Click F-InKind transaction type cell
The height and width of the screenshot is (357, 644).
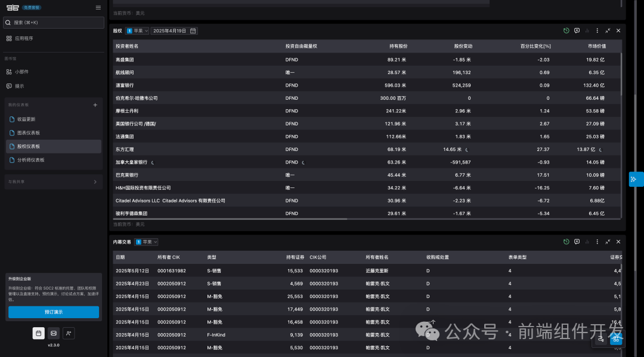pyautogui.click(x=216, y=335)
